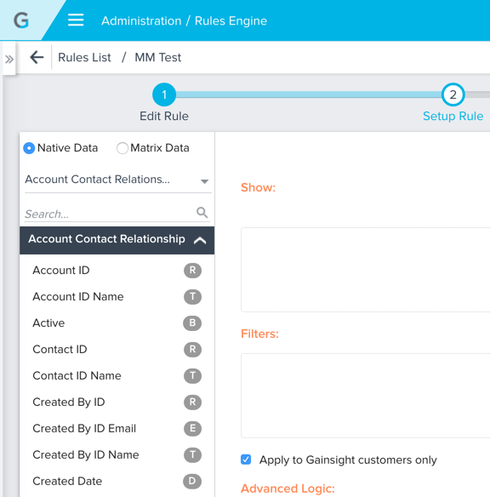The image size is (490, 497).
Task: Expand the sidebar with double chevron
Action: tap(9, 60)
